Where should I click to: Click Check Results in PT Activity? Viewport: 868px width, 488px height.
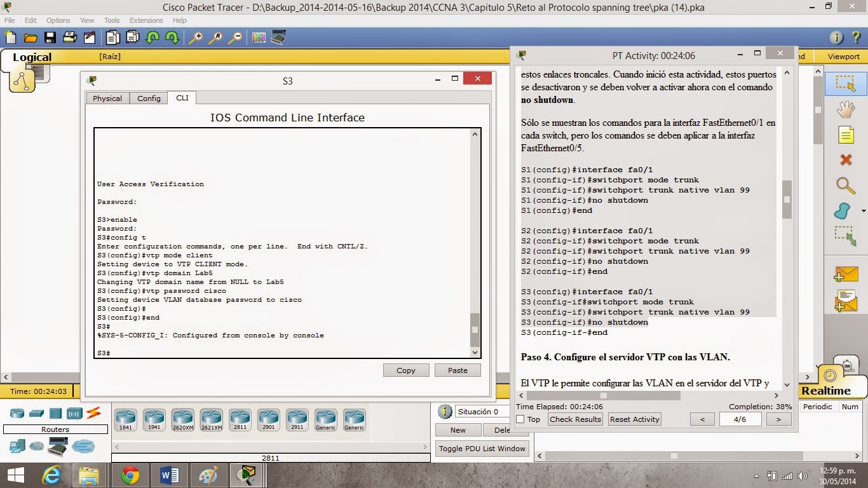tap(575, 419)
